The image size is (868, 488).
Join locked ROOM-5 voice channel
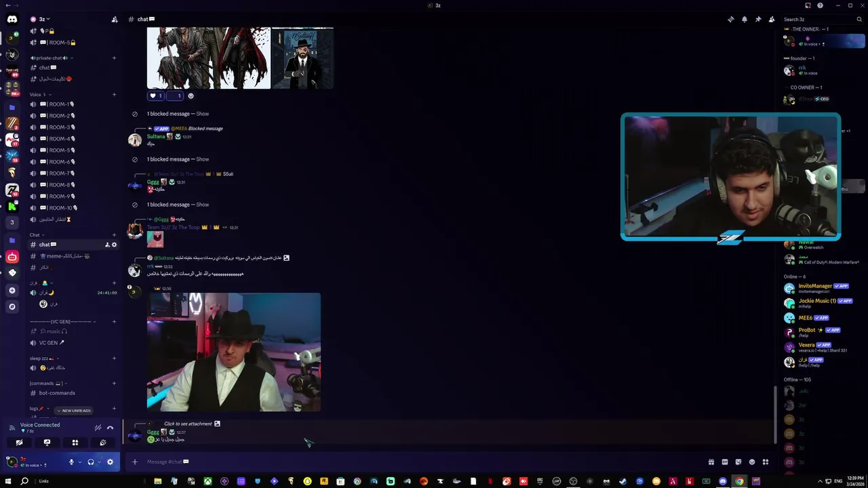tap(73, 42)
